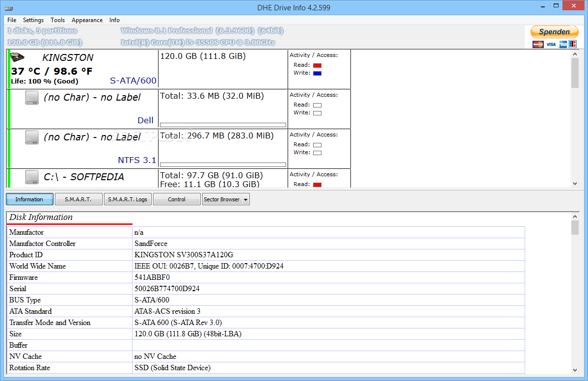Screen dimensions: 588x381
Task: Click the NTFS 3.1 partition Write indicator
Action: point(317,153)
